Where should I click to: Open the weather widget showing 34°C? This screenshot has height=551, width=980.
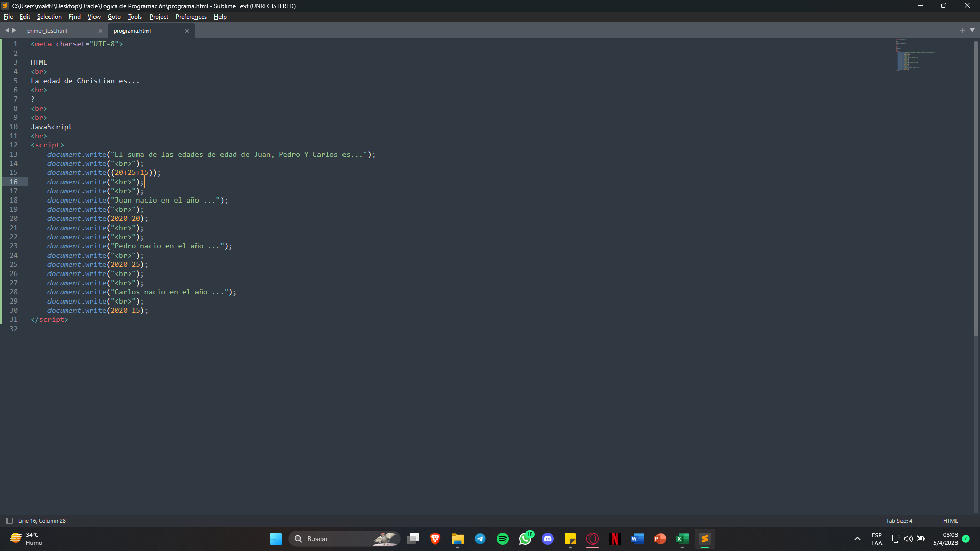coord(26,539)
